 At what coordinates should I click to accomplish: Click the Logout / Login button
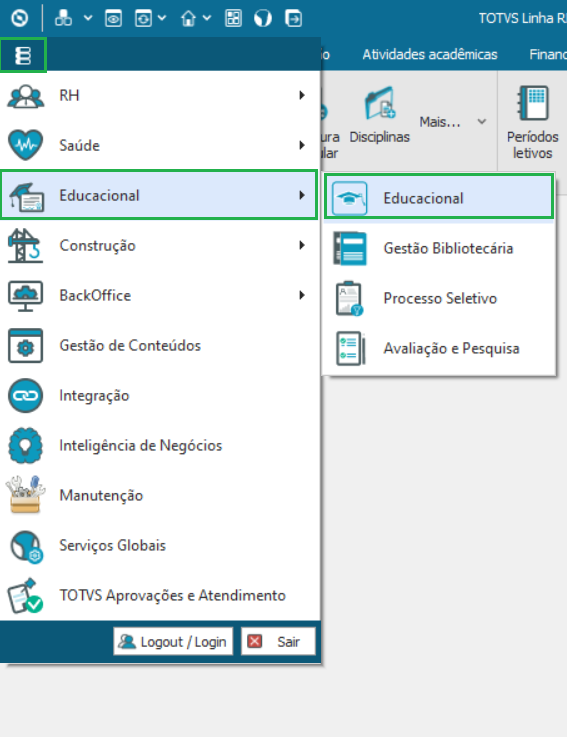pos(173,642)
